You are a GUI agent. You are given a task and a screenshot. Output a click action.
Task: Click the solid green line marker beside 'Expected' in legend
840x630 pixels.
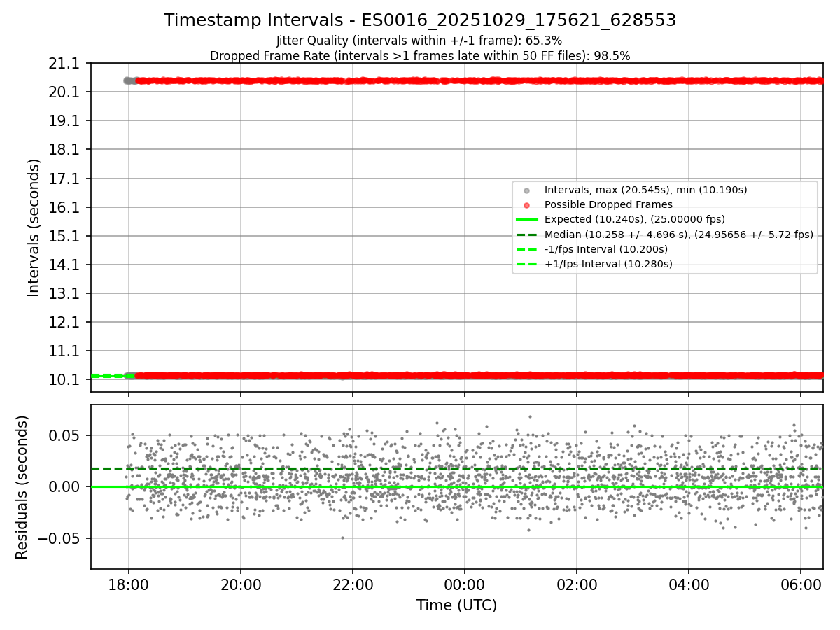527,220
